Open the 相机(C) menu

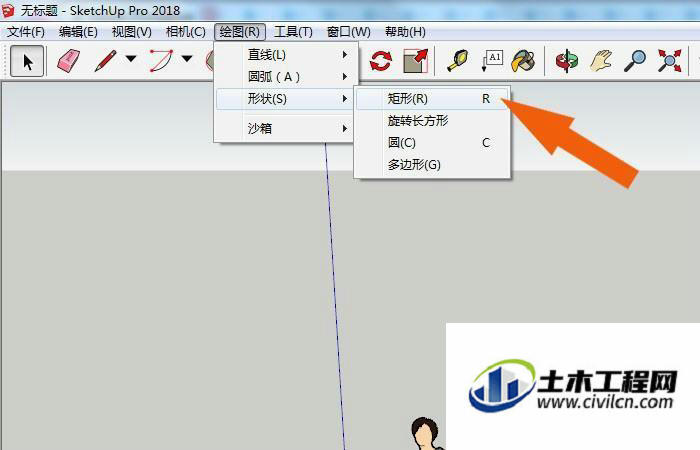pos(185,32)
